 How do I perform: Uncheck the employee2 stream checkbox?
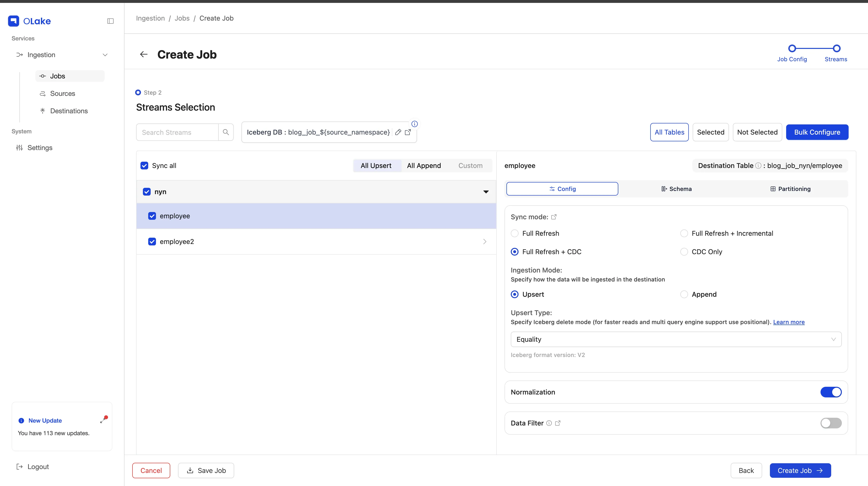[152, 242]
